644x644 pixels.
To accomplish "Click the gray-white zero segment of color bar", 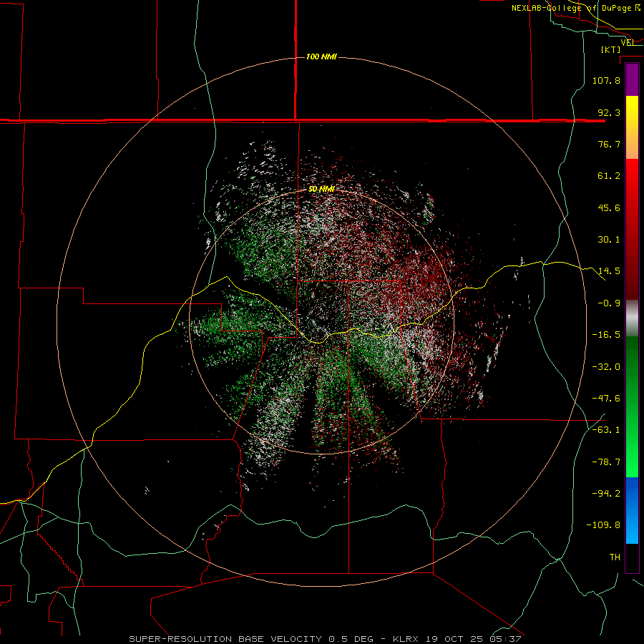I will point(632,318).
